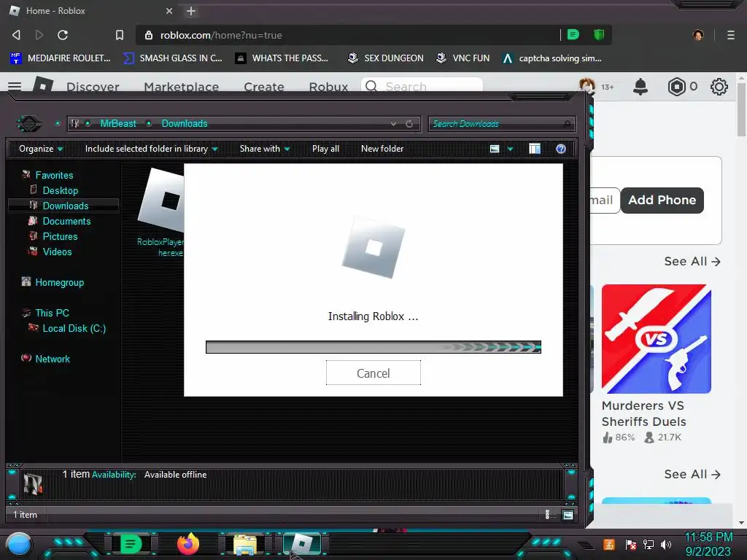Click the network tray icon
The image size is (747, 560).
[649, 544]
